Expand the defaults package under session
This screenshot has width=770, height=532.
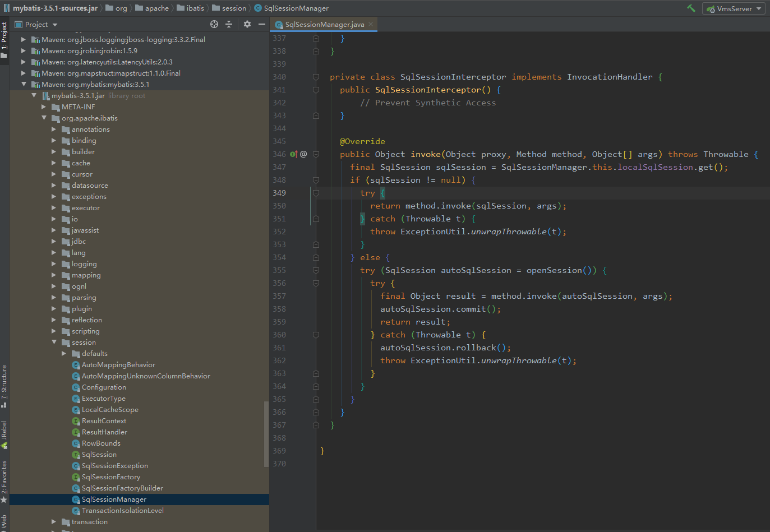point(64,354)
